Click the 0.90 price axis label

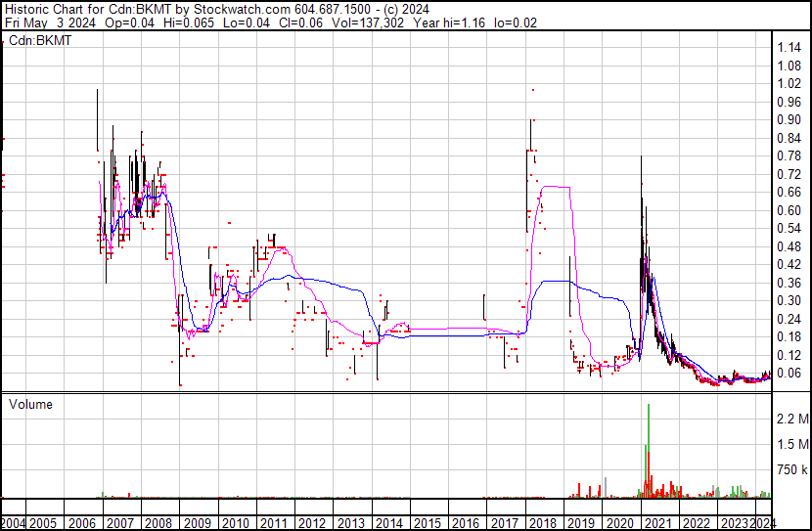[789, 120]
